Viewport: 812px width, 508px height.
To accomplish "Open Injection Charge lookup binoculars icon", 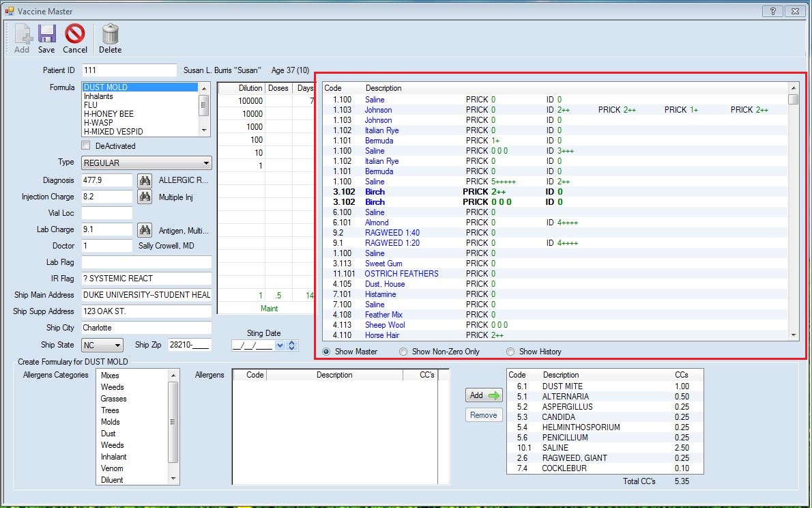I will [x=145, y=197].
